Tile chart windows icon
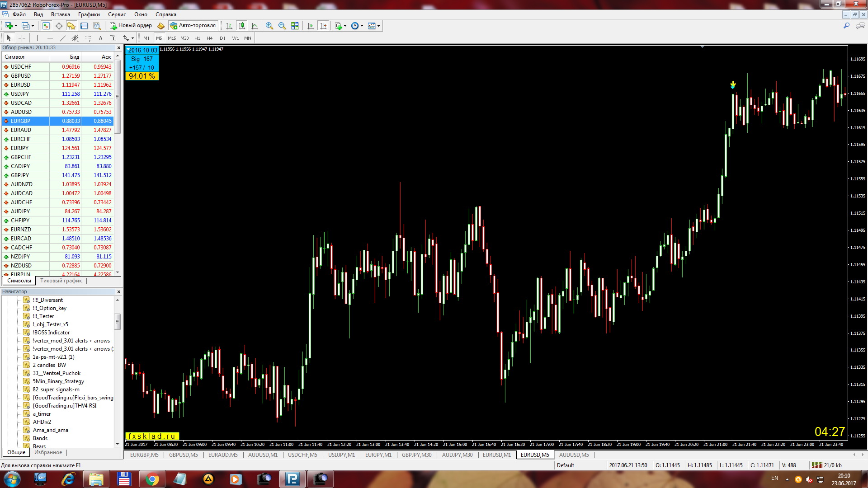The height and width of the screenshot is (488, 868). pyautogui.click(x=295, y=26)
